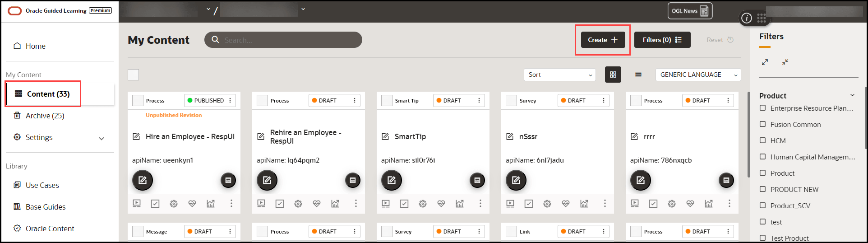868x243 pixels.
Task: Switch to list view icon
Action: 638,75
